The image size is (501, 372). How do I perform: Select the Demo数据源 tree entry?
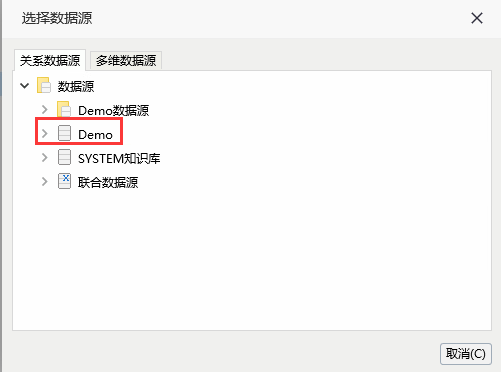[x=114, y=110]
